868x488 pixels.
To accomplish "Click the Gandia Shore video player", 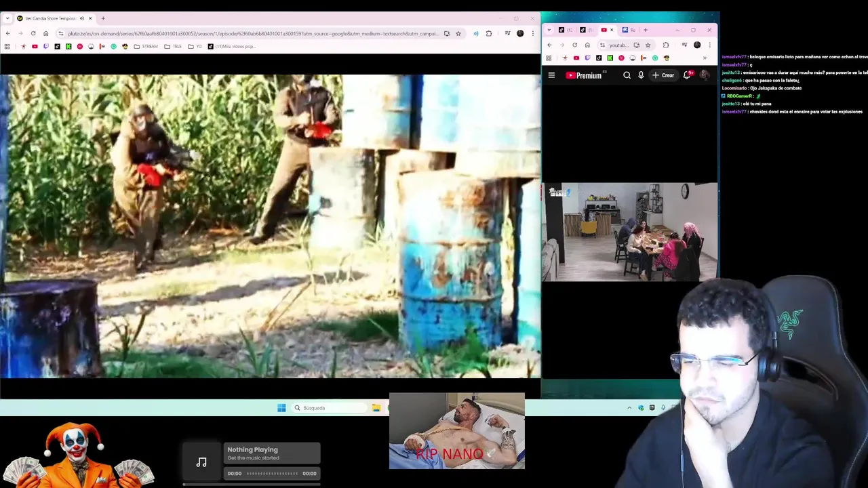I will pos(271,226).
